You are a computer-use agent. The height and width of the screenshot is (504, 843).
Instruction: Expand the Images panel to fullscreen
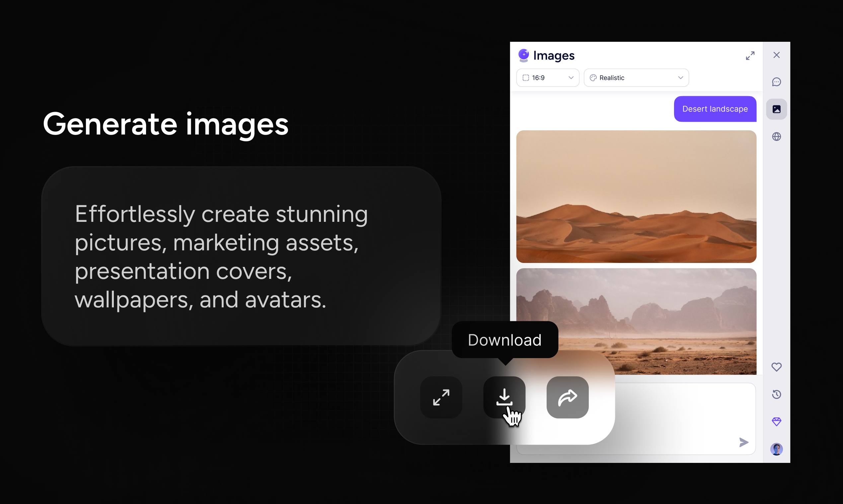click(750, 55)
